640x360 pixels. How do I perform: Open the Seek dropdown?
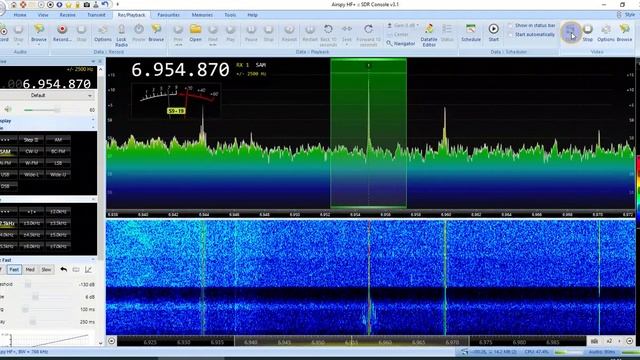pyautogui.click(x=347, y=34)
